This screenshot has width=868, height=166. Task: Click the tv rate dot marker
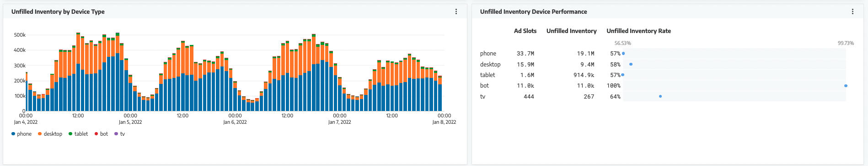pos(660,96)
